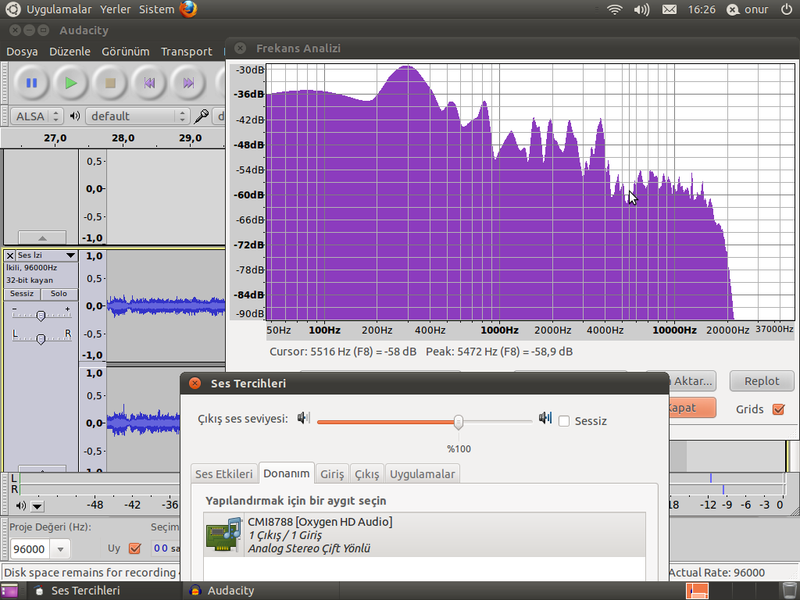Switch to the Ses Etkileri tab
Screen dimensions: 800x600
click(x=224, y=474)
